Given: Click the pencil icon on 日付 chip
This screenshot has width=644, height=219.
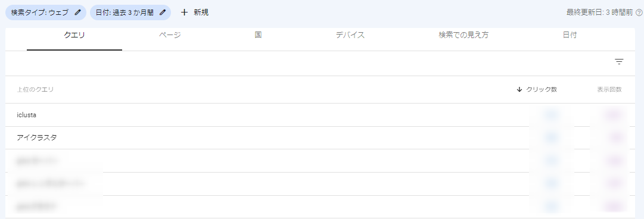Looking at the screenshot, I should click(x=163, y=12).
